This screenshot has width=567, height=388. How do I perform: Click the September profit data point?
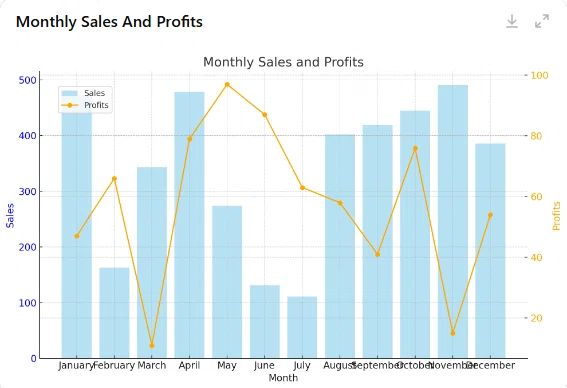378,255
